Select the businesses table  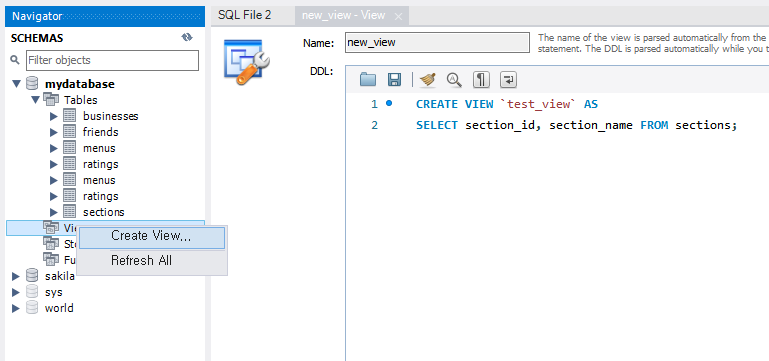110,116
